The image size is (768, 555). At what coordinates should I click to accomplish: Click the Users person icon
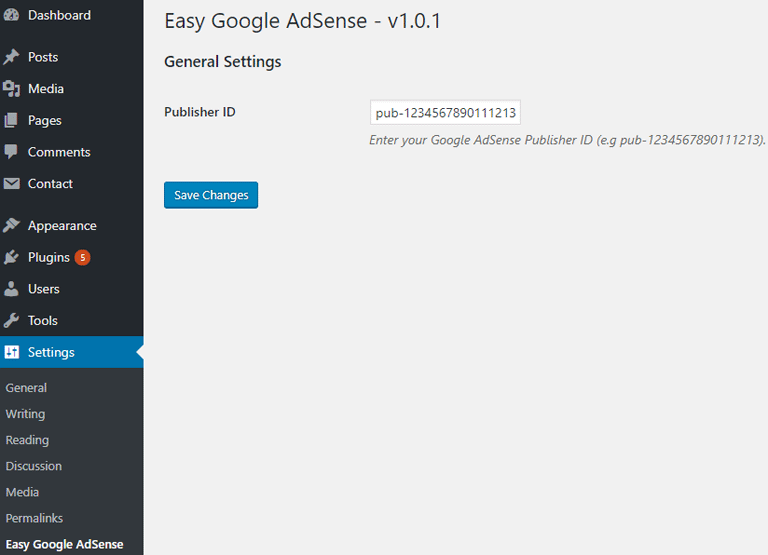(x=11, y=289)
